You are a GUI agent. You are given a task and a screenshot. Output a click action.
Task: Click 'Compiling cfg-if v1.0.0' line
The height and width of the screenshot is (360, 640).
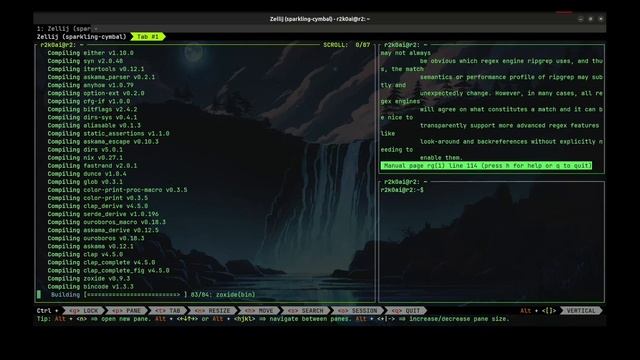coord(89,101)
